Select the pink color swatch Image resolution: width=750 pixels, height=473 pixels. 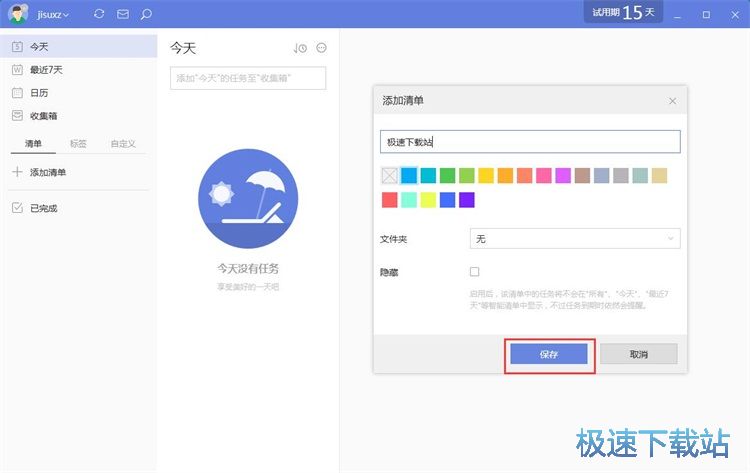(544, 176)
